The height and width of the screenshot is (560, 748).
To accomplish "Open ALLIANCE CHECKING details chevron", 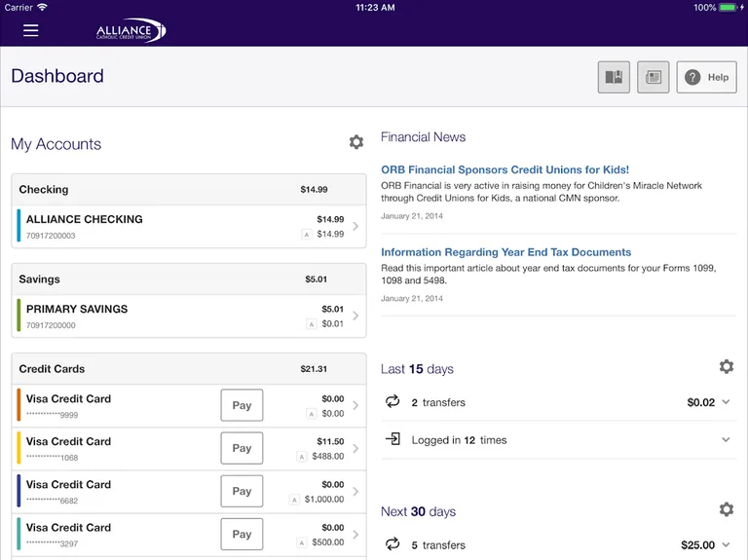I will pyautogui.click(x=355, y=226).
